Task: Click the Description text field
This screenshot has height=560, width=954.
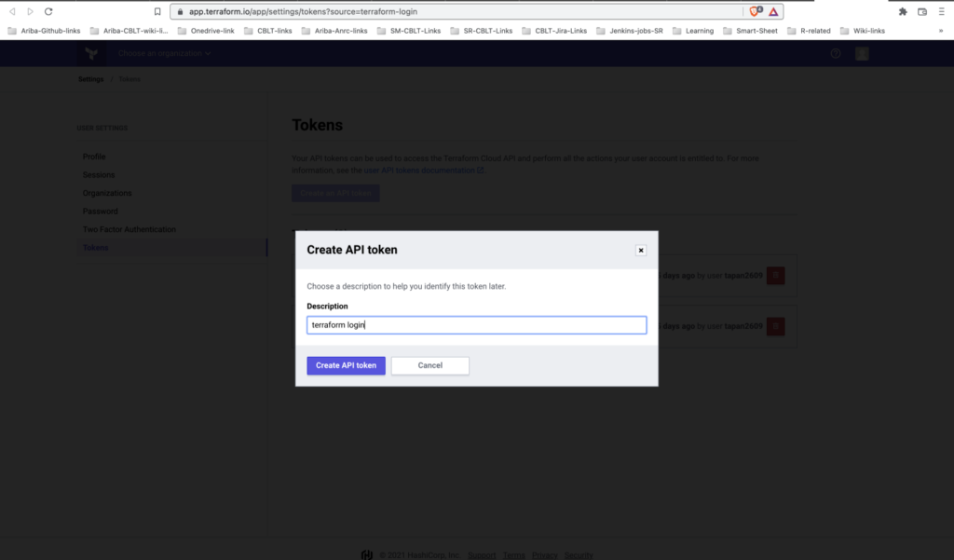Action: (x=476, y=325)
